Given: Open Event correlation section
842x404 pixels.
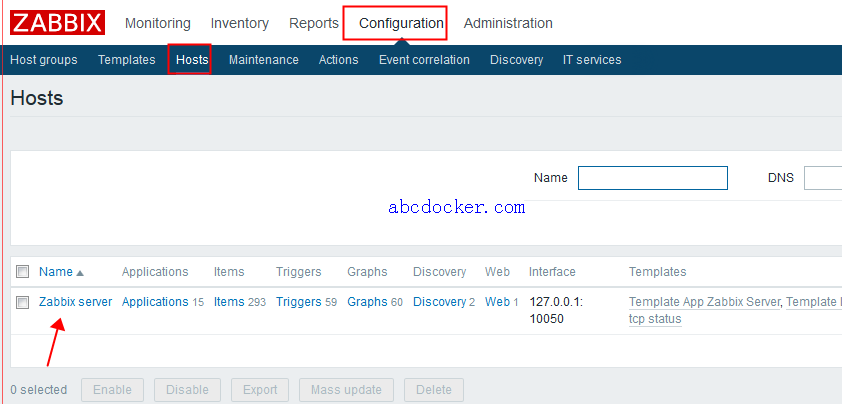Looking at the screenshot, I should point(424,60).
